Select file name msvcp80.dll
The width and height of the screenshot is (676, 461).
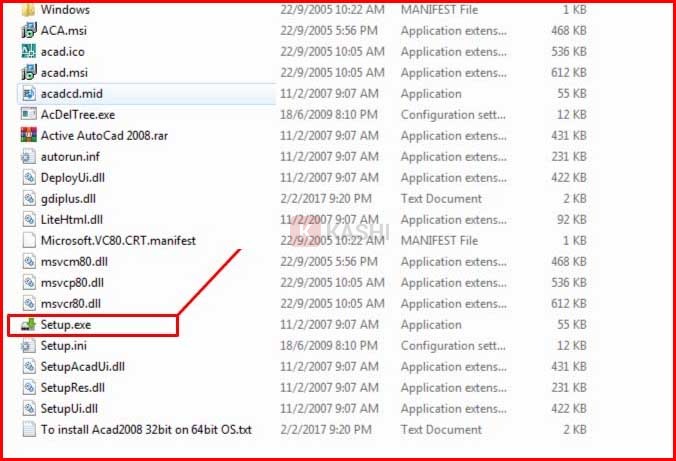pos(72,282)
